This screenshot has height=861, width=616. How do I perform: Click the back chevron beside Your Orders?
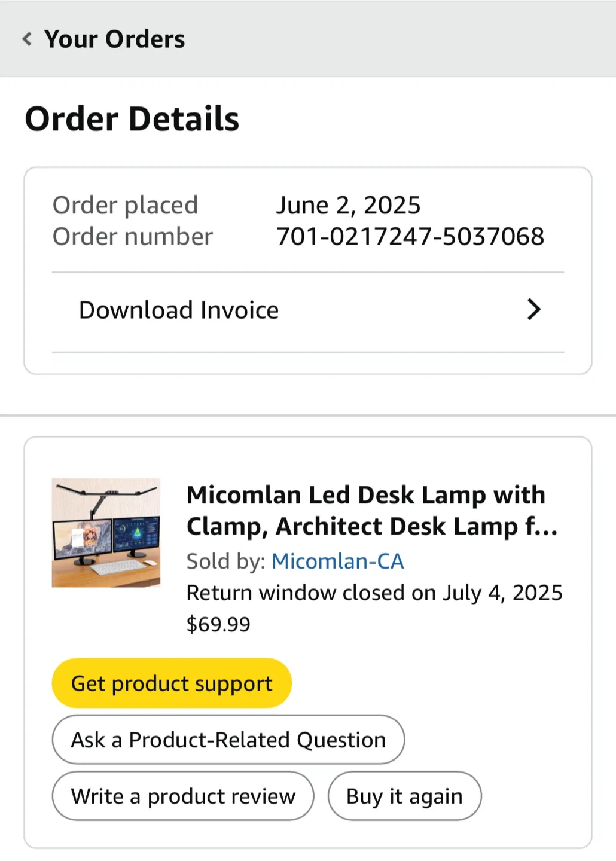point(26,39)
